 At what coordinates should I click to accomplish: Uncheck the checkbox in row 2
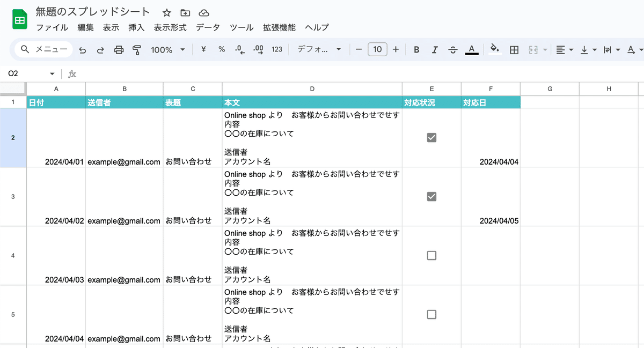[431, 137]
